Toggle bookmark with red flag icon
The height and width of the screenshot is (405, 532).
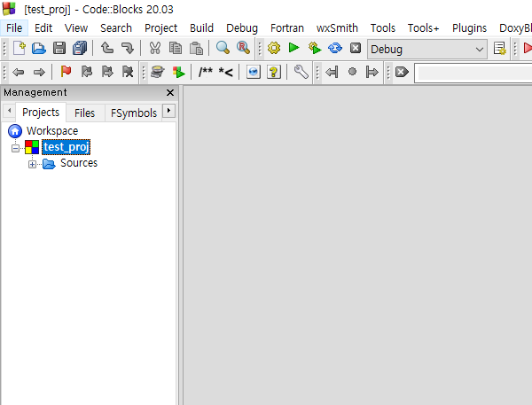coord(66,72)
